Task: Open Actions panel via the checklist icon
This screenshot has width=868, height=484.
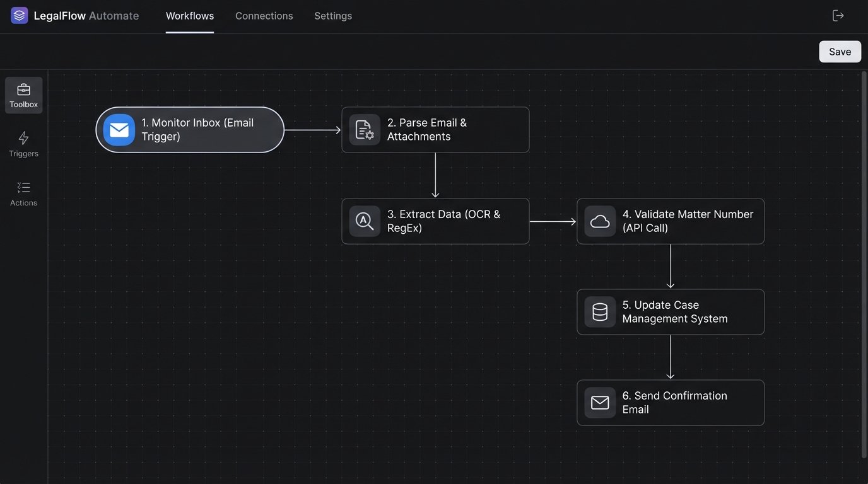Action: point(23,187)
